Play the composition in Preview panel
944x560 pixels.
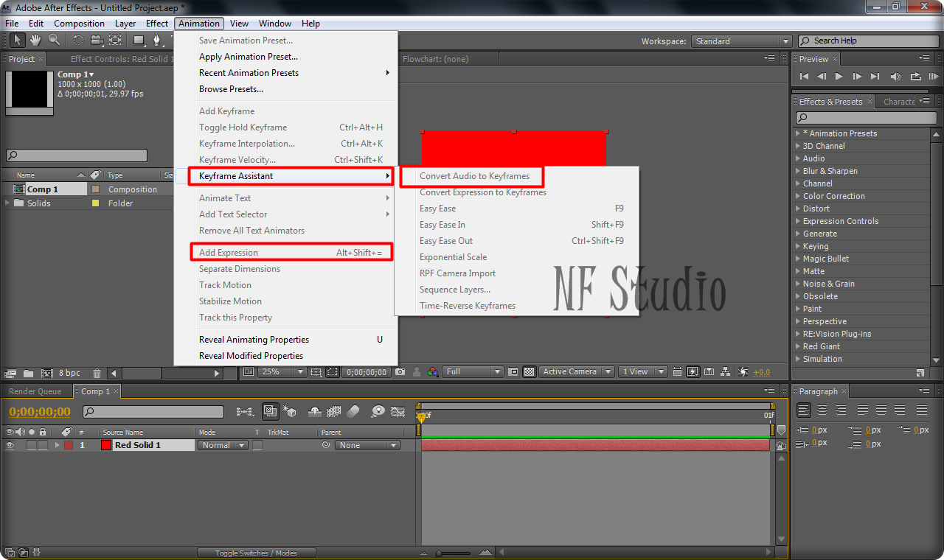pos(839,76)
